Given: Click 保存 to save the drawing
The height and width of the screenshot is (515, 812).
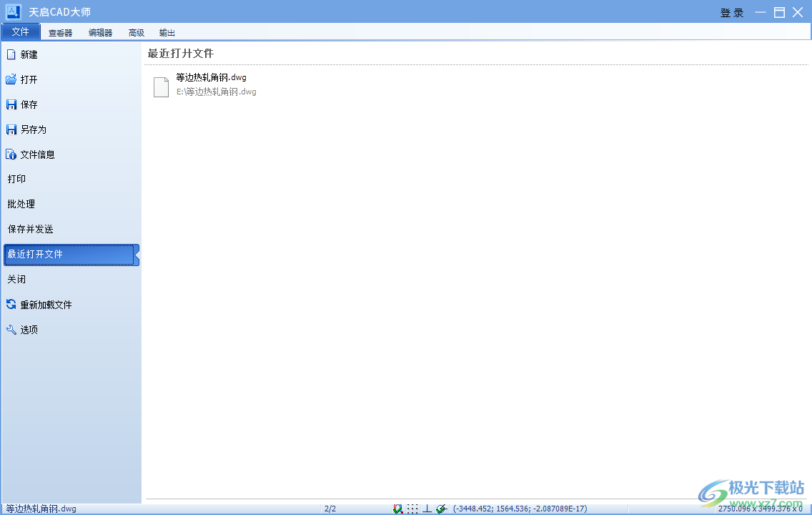Looking at the screenshot, I should point(71,104).
